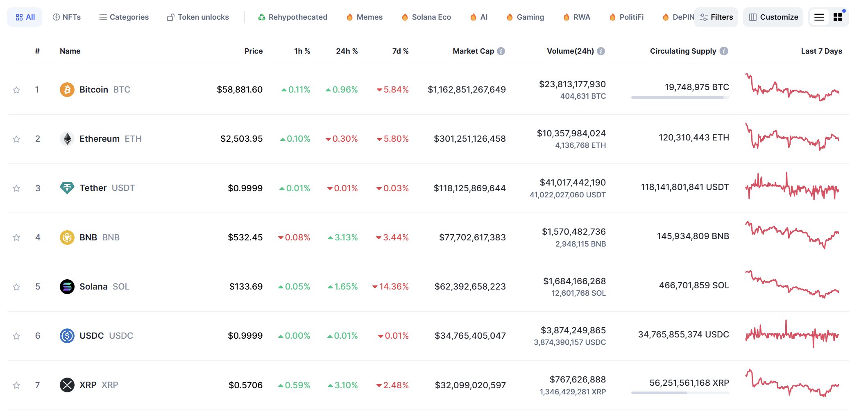This screenshot has width=868, height=412.
Task: Open the Categories tab
Action: tap(124, 17)
